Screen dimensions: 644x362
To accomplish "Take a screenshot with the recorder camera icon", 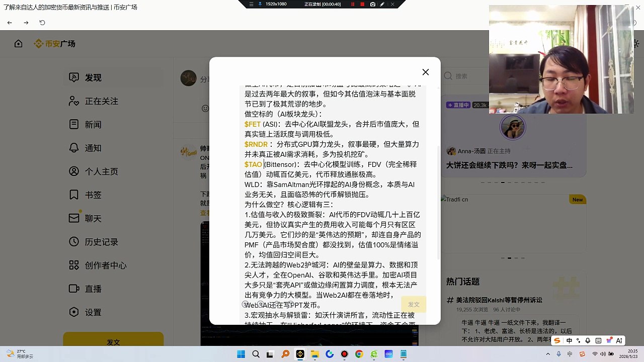I will [372, 4].
